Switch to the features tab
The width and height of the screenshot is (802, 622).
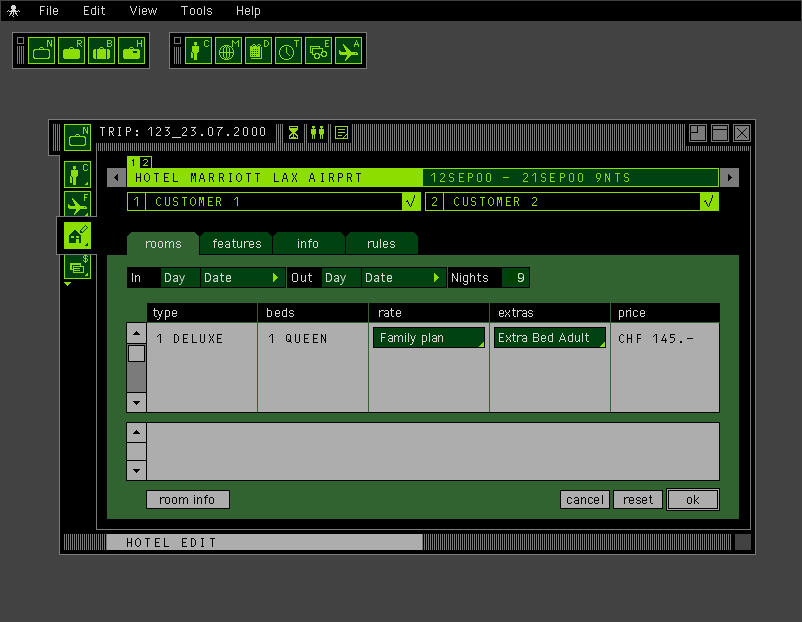pos(237,244)
